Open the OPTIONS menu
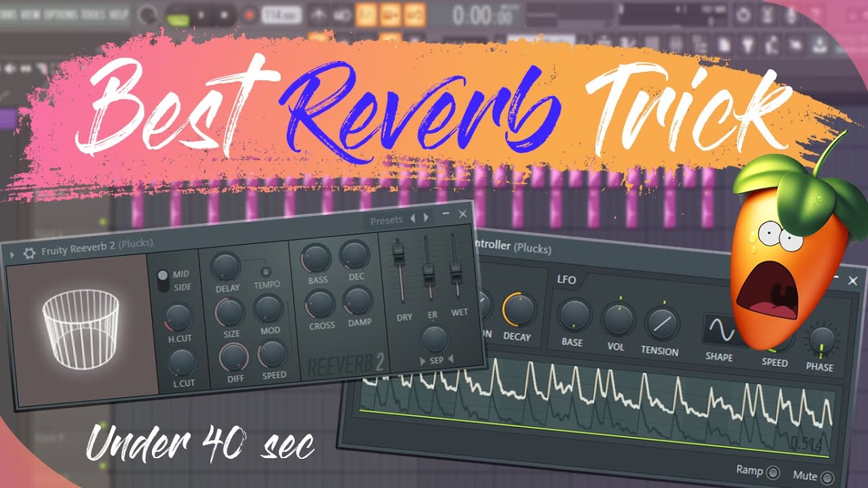Image resolution: width=868 pixels, height=488 pixels. 60,14
